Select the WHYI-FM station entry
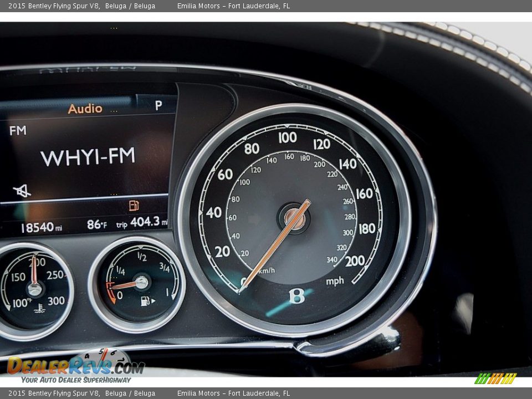The width and height of the screenshot is (532, 399). (91, 157)
